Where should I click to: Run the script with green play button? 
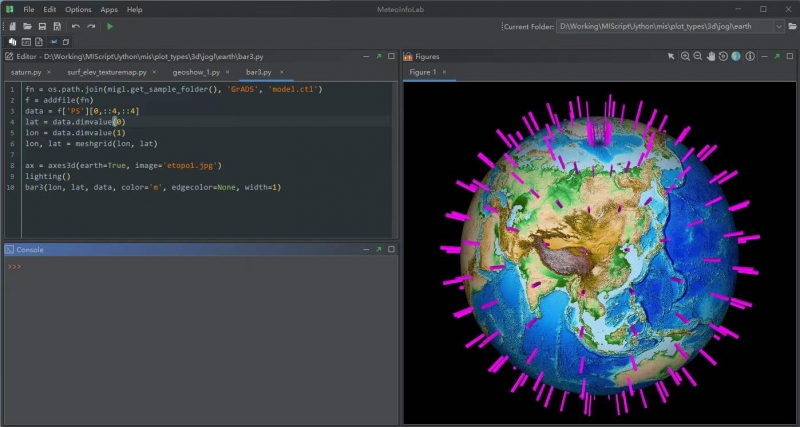coord(109,25)
